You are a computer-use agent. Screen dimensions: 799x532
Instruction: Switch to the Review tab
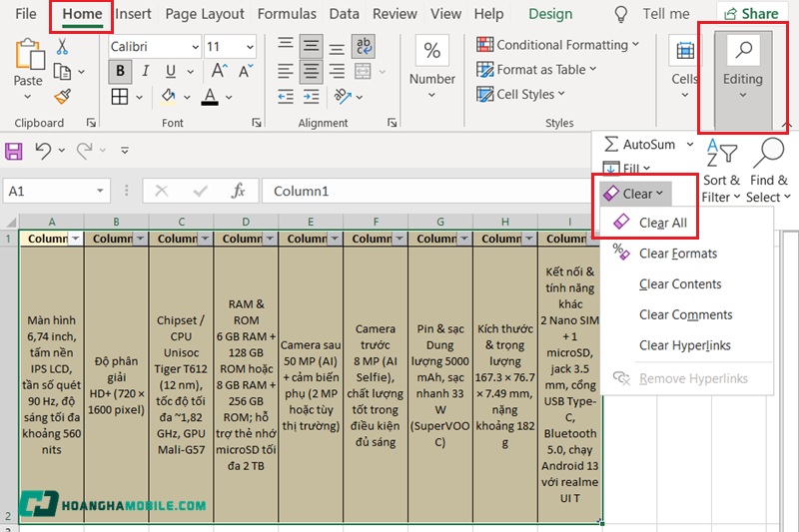point(395,14)
